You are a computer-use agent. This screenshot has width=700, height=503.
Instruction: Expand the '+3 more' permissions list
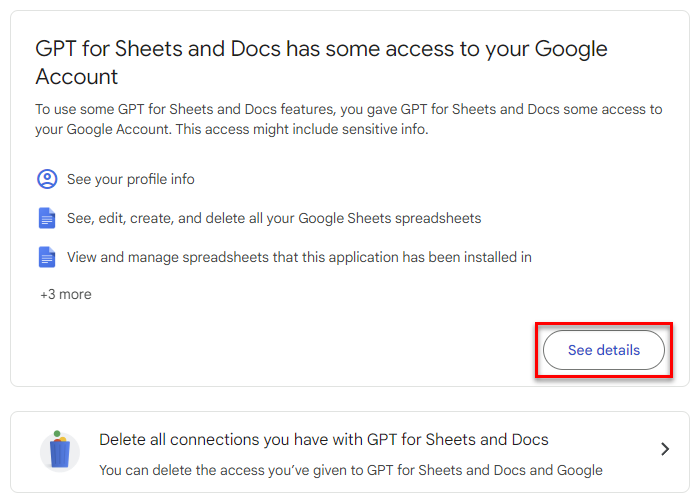(x=66, y=295)
